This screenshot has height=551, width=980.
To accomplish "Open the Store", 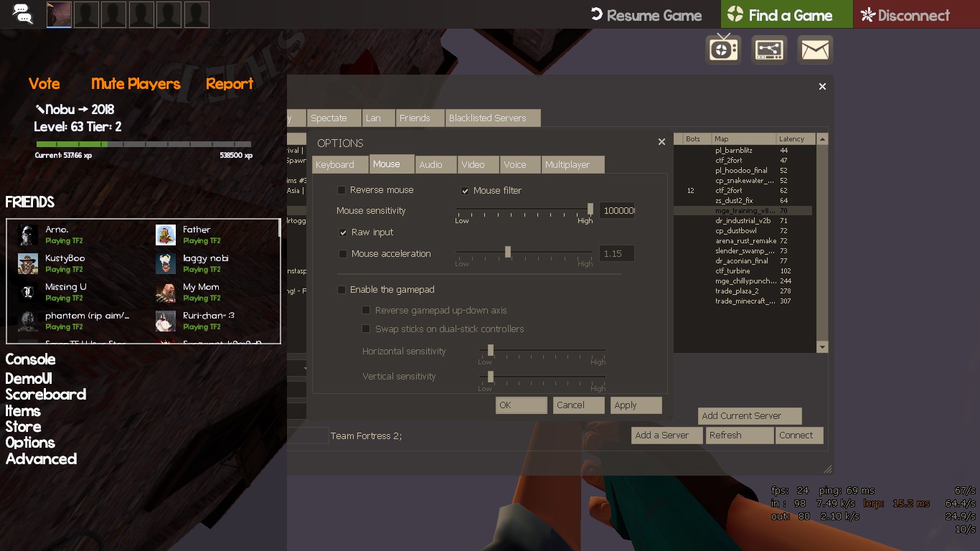I will pyautogui.click(x=23, y=427).
